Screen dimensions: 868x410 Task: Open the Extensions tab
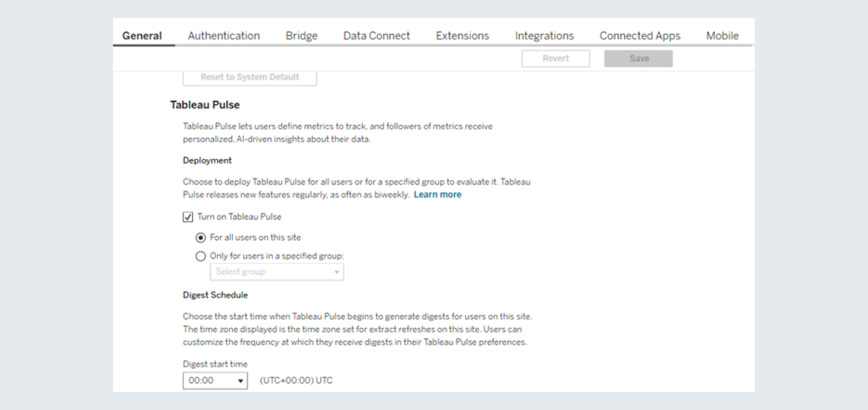[x=462, y=36]
